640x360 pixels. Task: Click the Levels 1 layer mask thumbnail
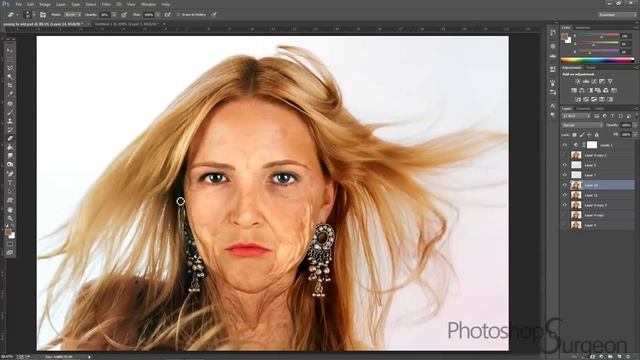tap(592, 145)
